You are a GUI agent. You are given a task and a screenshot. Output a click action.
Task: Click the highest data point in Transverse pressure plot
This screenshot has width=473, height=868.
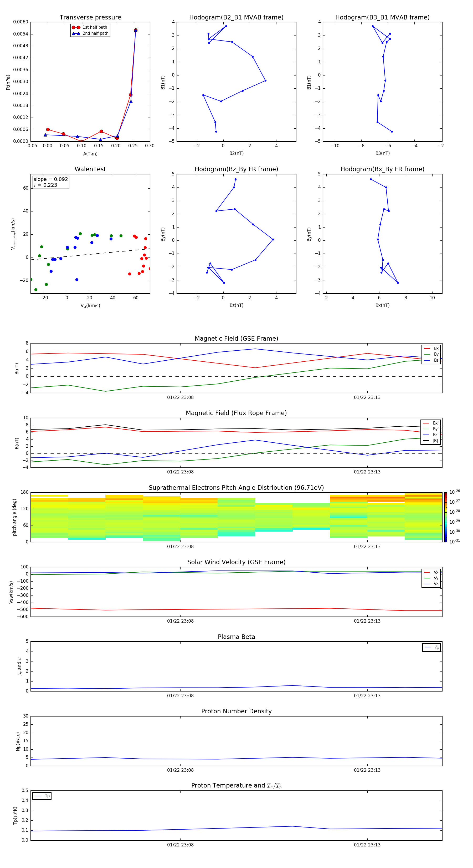point(136,30)
